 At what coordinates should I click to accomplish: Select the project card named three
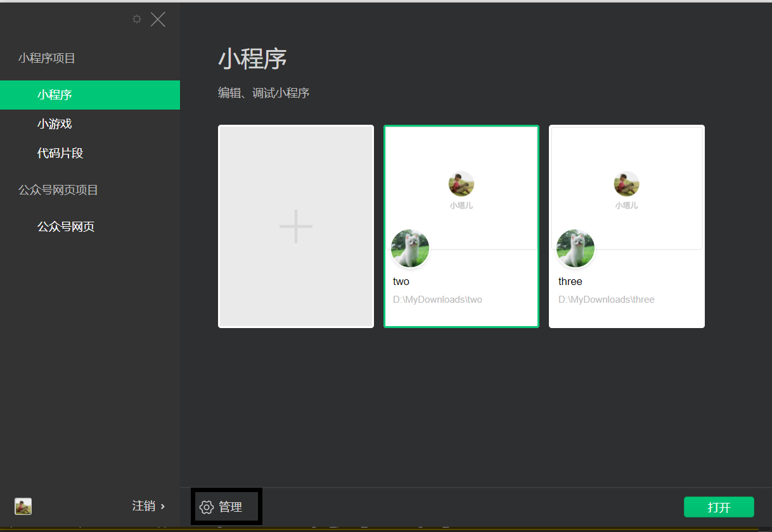(x=627, y=226)
